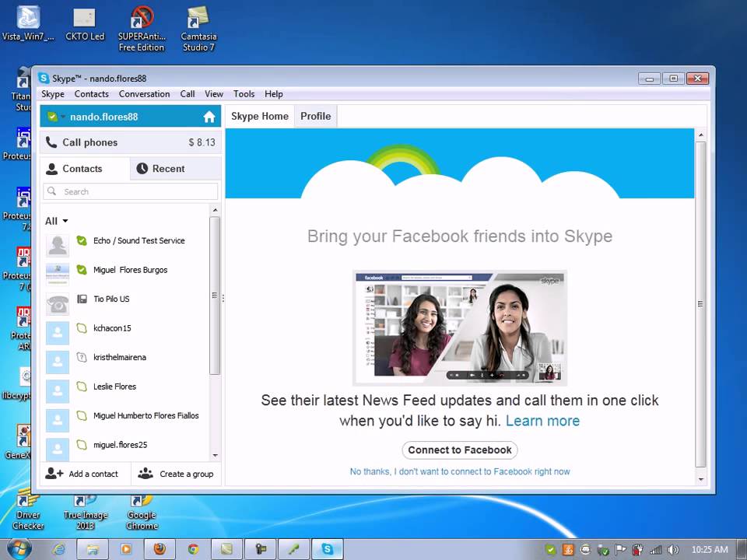Click the volume icon in system tray
This screenshot has width=747, height=560.
pos(673,550)
